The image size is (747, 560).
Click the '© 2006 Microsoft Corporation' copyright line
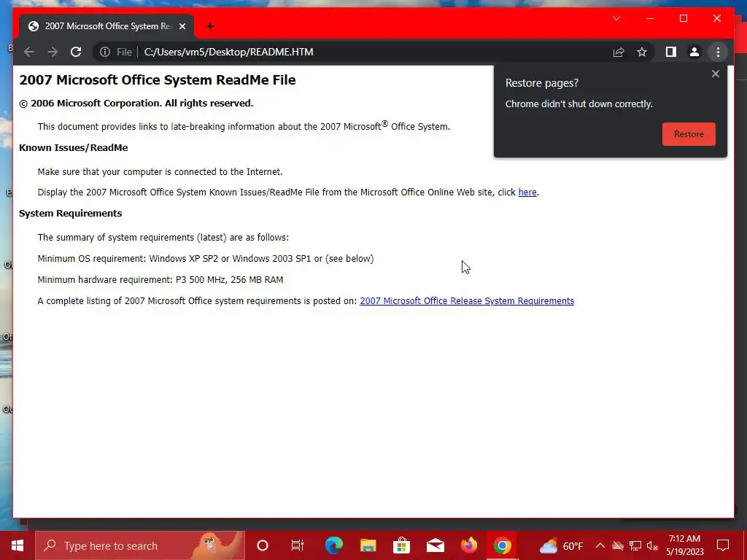click(x=136, y=104)
